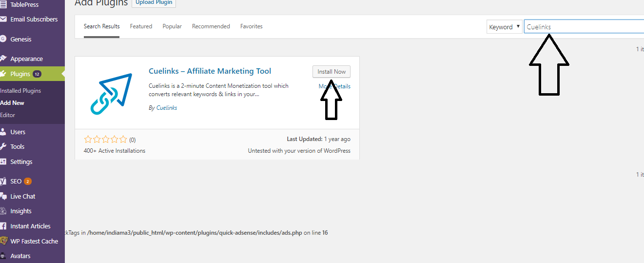Click the Settings sliders icon

pyautogui.click(x=3, y=162)
